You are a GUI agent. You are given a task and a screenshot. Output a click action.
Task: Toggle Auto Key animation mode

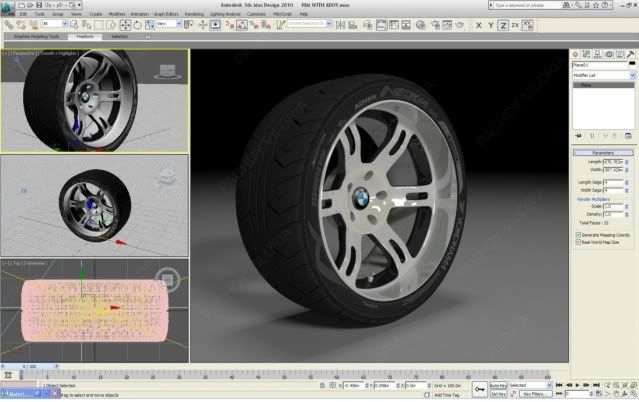click(x=498, y=386)
